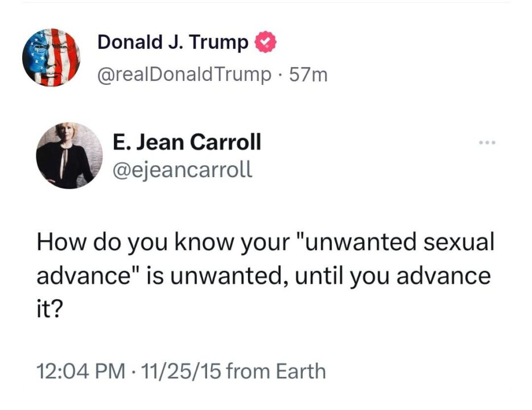Click the final "it?" line of the post
This screenshot has height=410, width=532.
click(50, 309)
